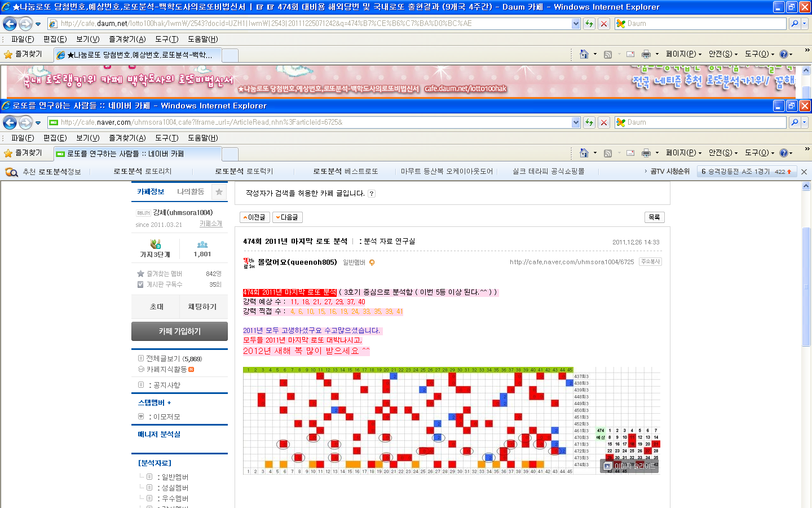Go to the next post with 다음글
Viewport: 812px width, 508px height.
[x=288, y=217]
